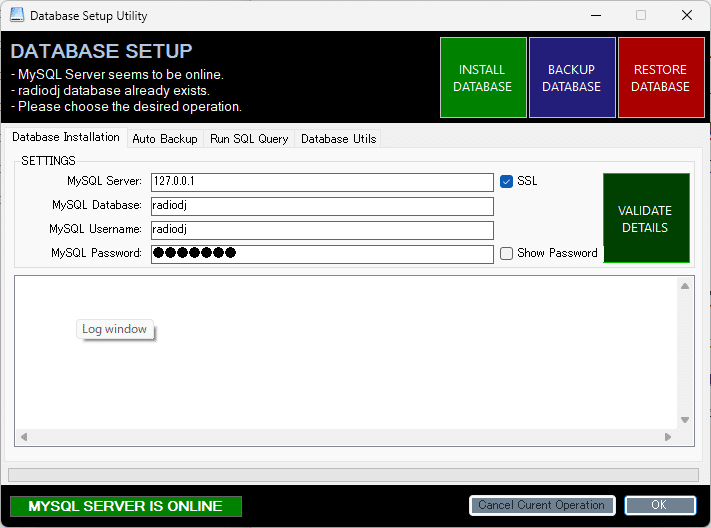Viewport: 711px width, 528px height.
Task: Click the 'MySQL Server seems to be online' message
Action: click(x=117, y=74)
